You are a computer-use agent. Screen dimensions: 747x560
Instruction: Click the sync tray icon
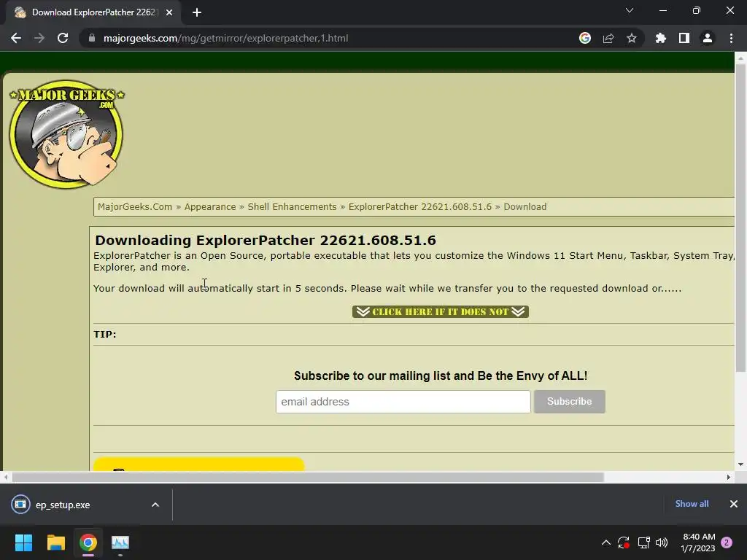tap(624, 542)
